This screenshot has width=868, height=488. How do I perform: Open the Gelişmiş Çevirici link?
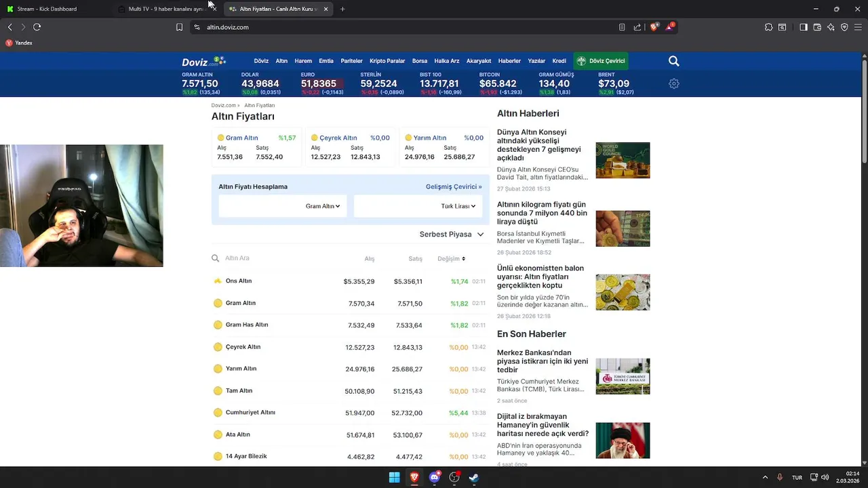[x=454, y=187]
